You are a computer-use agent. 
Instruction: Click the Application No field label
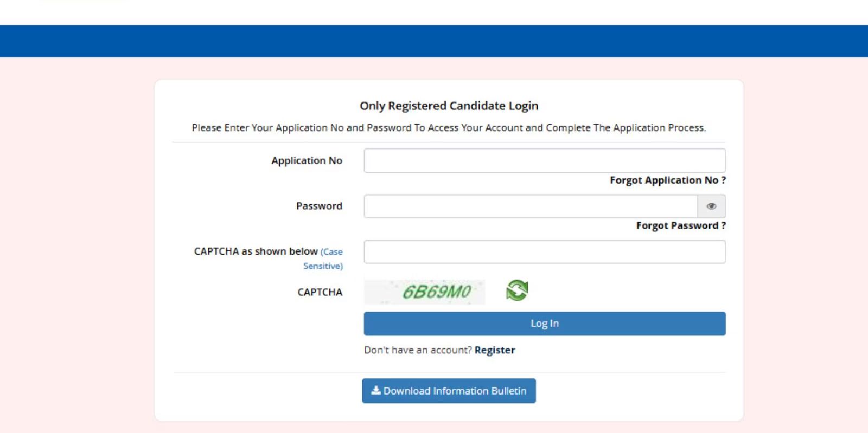click(x=307, y=161)
